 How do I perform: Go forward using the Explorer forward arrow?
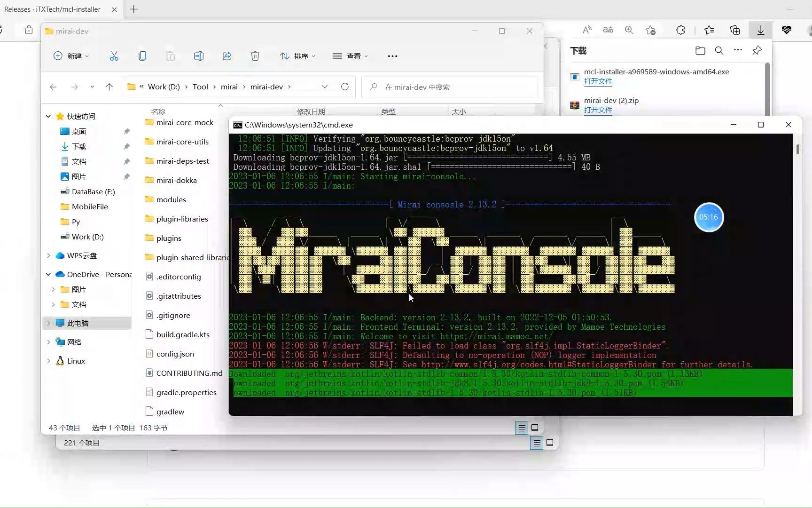tap(74, 87)
